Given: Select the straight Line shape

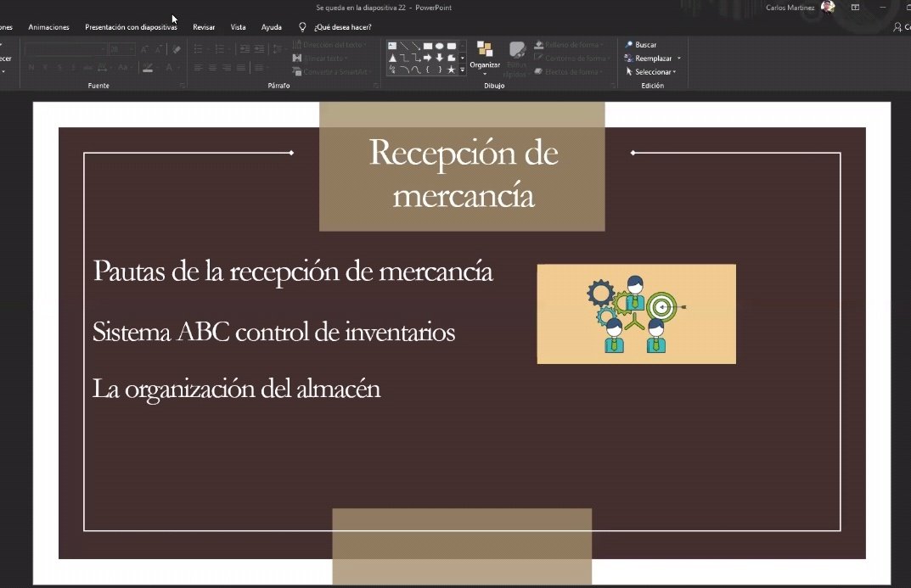Looking at the screenshot, I should pyautogui.click(x=404, y=46).
